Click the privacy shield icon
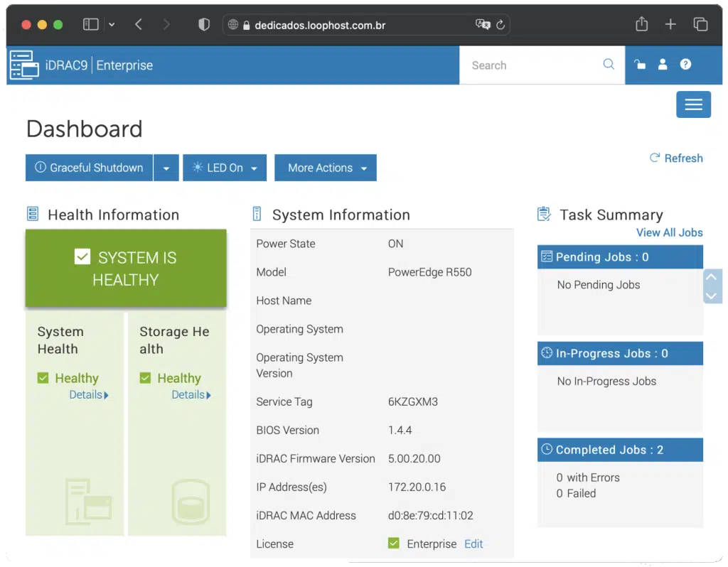The width and height of the screenshot is (728, 567). pos(204,24)
